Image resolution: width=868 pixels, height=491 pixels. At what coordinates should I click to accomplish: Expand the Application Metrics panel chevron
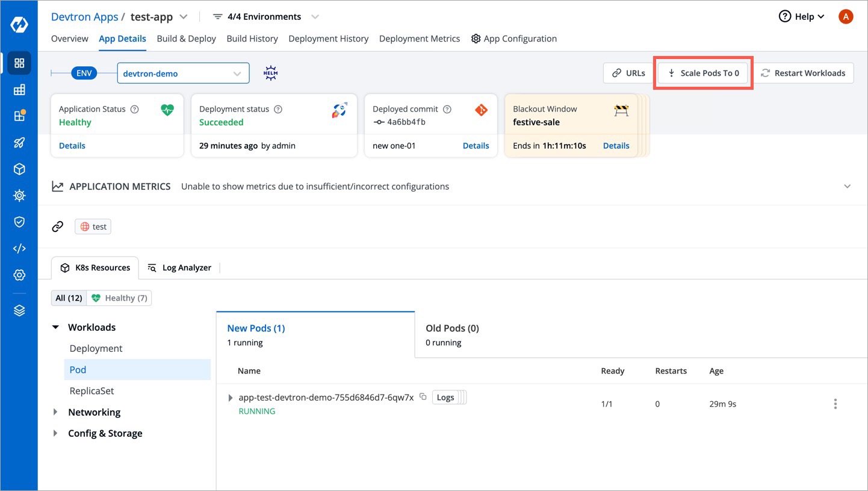tap(847, 186)
